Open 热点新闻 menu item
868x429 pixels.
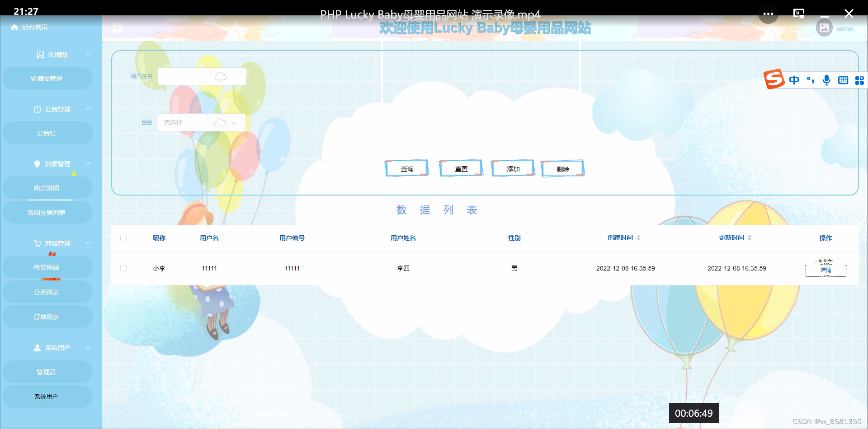click(47, 188)
